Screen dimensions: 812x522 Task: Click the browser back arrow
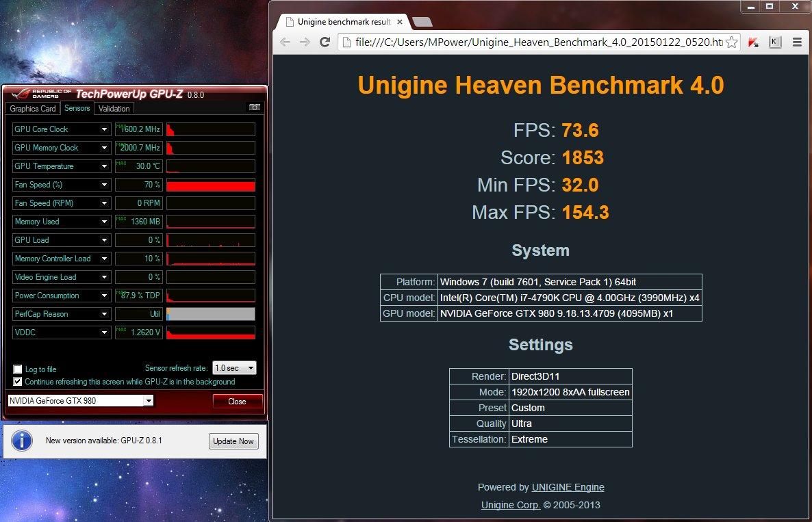285,42
